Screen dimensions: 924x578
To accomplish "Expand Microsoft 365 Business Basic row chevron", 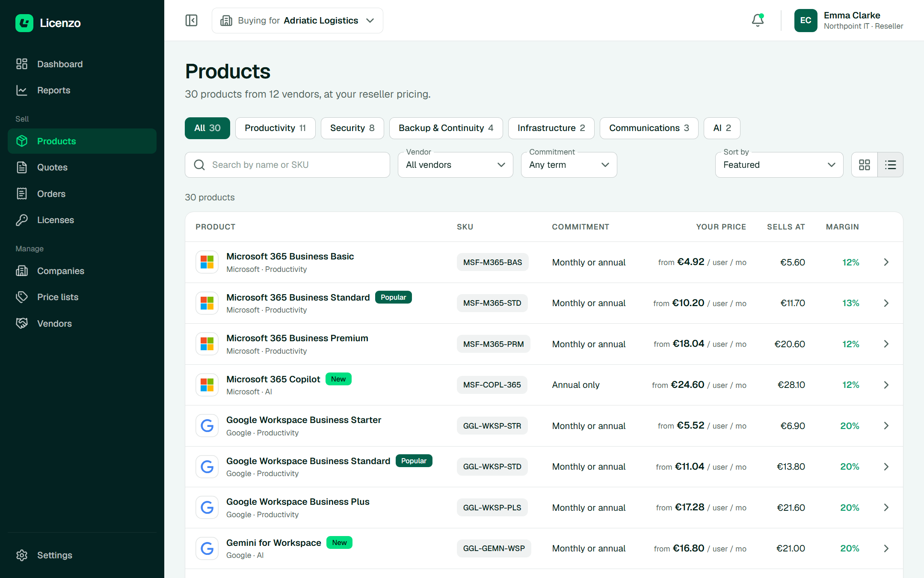I will [886, 262].
